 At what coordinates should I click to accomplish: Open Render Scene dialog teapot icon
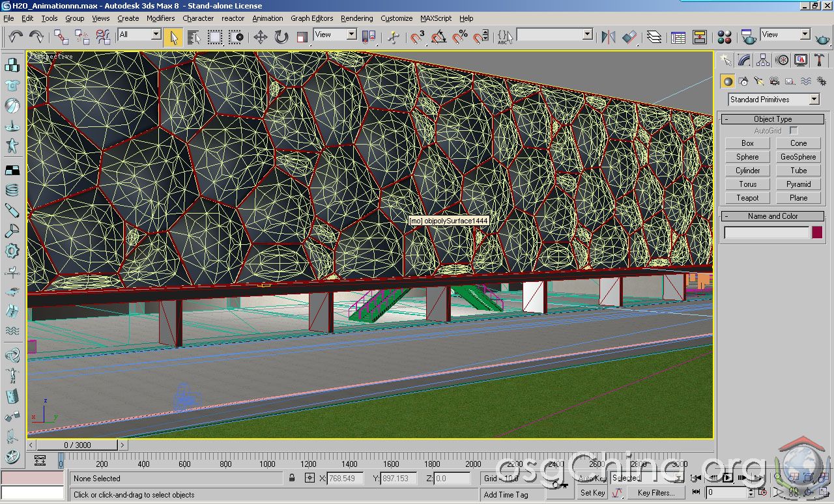[749, 36]
